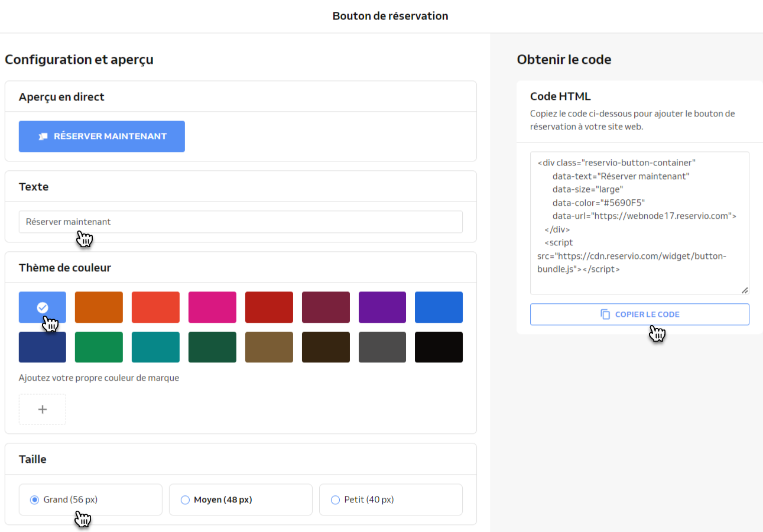Select the red-orange color swatch
Image resolution: width=763 pixels, height=532 pixels.
pyautogui.click(x=155, y=307)
